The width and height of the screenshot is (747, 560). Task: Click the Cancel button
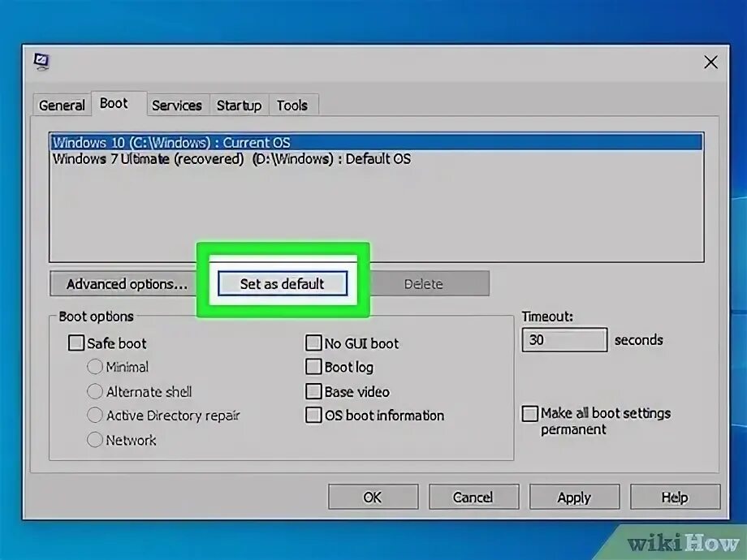tap(473, 498)
